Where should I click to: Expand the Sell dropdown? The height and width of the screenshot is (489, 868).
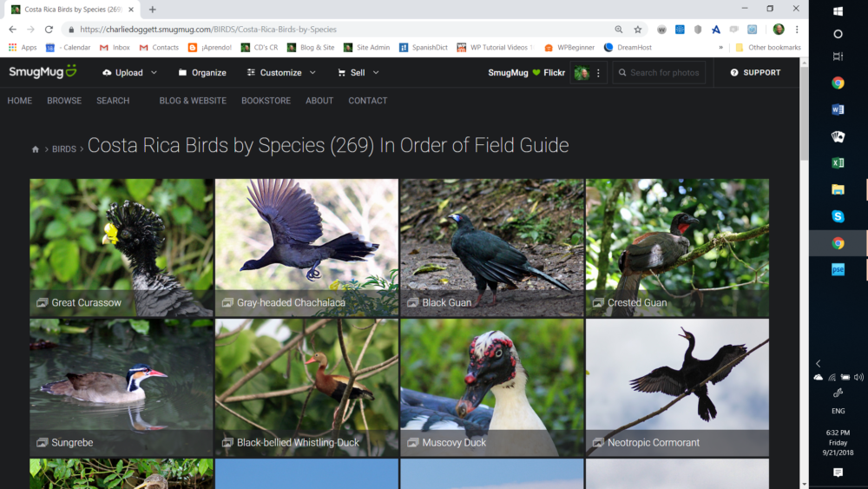point(358,73)
